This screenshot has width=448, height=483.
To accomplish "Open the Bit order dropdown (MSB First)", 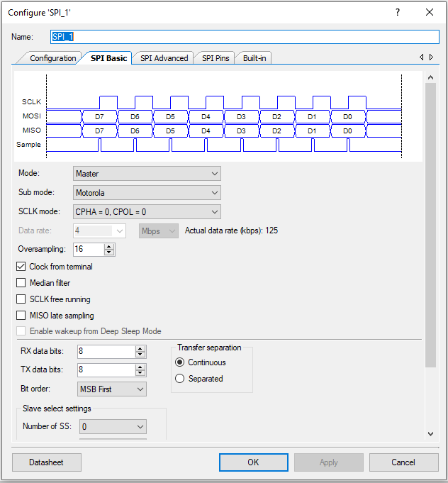I will (x=112, y=389).
